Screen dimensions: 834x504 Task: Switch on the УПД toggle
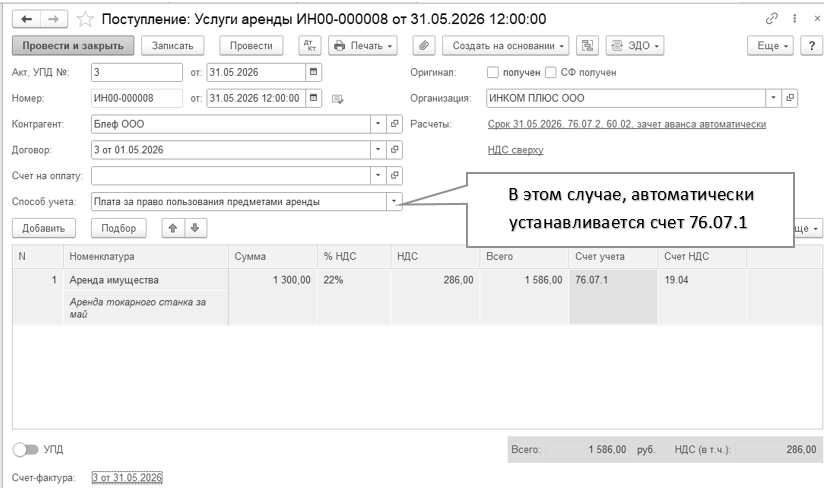pos(26,450)
